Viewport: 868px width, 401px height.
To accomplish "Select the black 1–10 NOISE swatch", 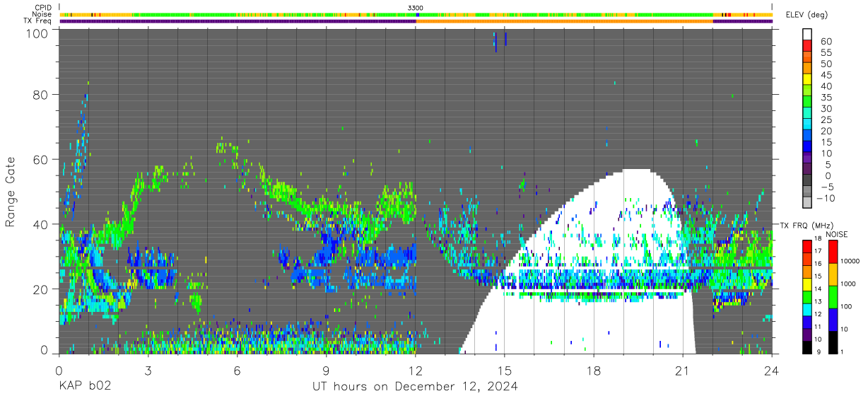I will click(833, 342).
